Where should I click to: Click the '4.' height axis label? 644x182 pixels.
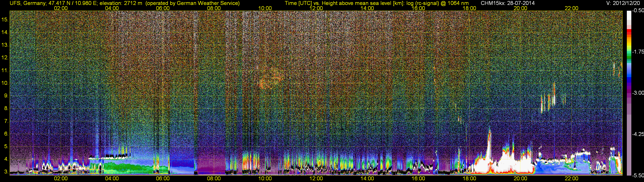(x=6, y=159)
